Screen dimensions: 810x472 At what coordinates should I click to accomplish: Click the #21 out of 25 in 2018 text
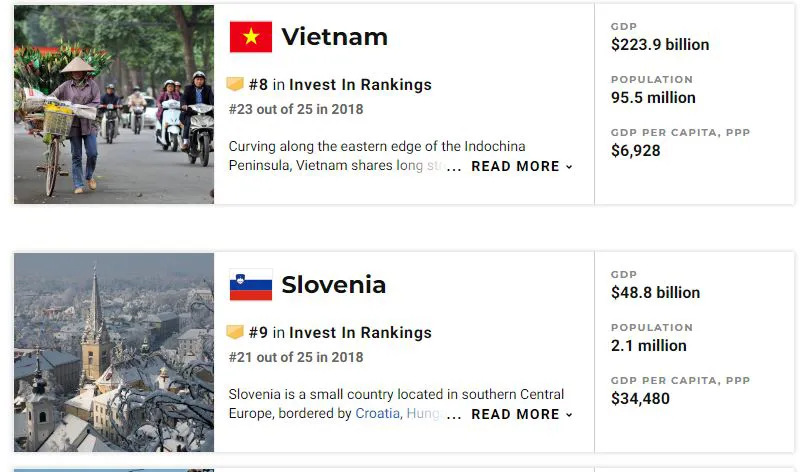[x=296, y=357]
